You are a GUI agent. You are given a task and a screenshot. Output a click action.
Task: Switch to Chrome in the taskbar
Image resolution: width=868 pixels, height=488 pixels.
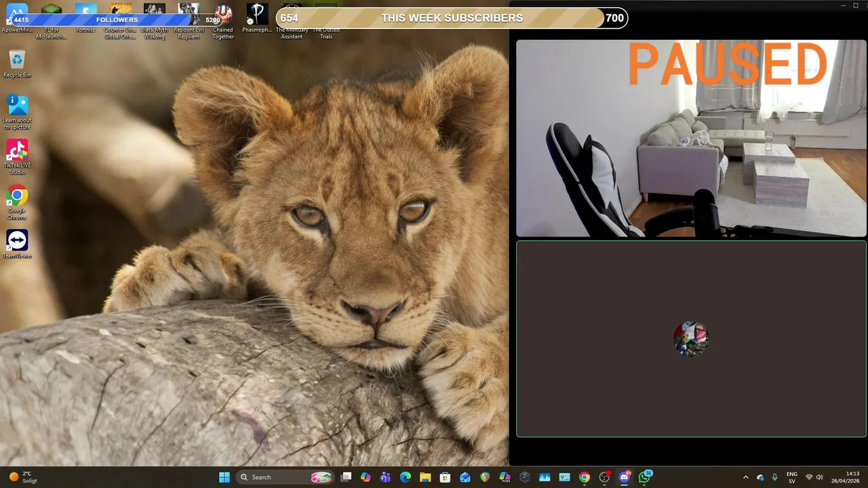click(x=584, y=477)
